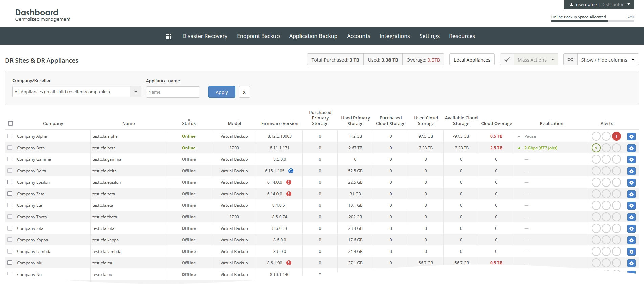Sort by the Firmware Version column header
The width and height of the screenshot is (644, 284).
click(280, 123)
